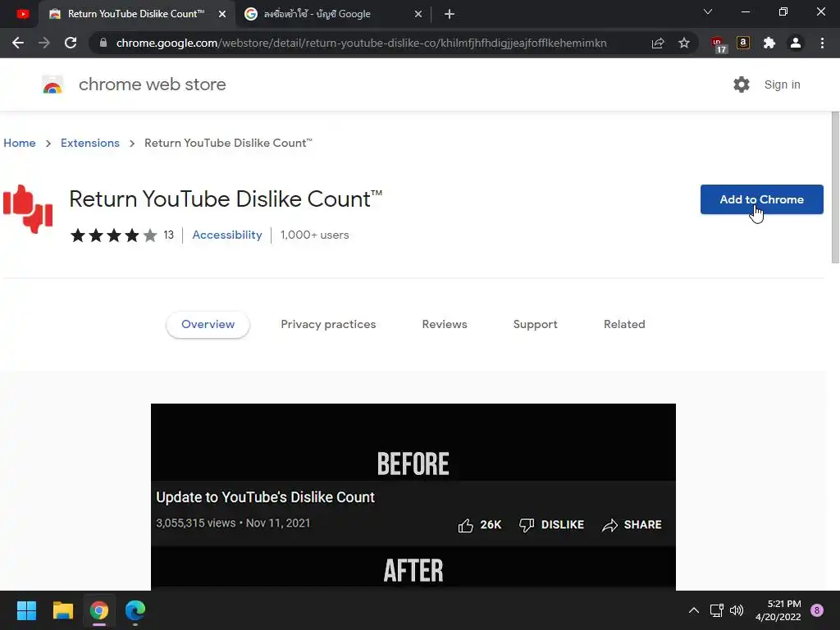Open the Accessibility category link
This screenshot has width=840, height=630.
[227, 235]
